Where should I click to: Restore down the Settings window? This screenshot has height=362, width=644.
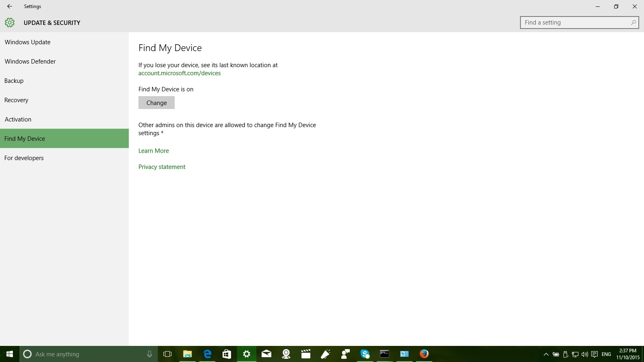tap(616, 6)
